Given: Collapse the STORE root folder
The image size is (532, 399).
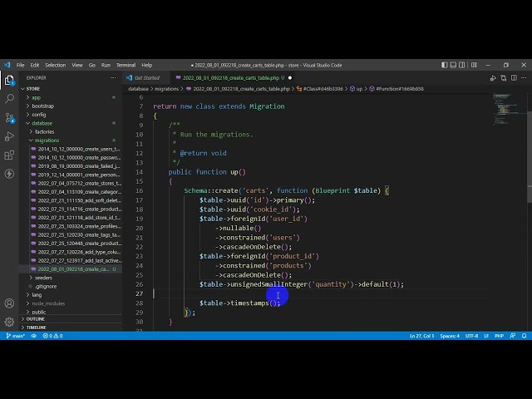Looking at the screenshot, I should click(x=33, y=89).
